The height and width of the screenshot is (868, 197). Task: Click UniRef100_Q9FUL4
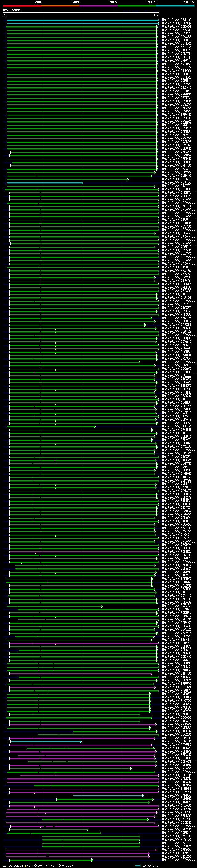pyautogui.click(x=177, y=81)
